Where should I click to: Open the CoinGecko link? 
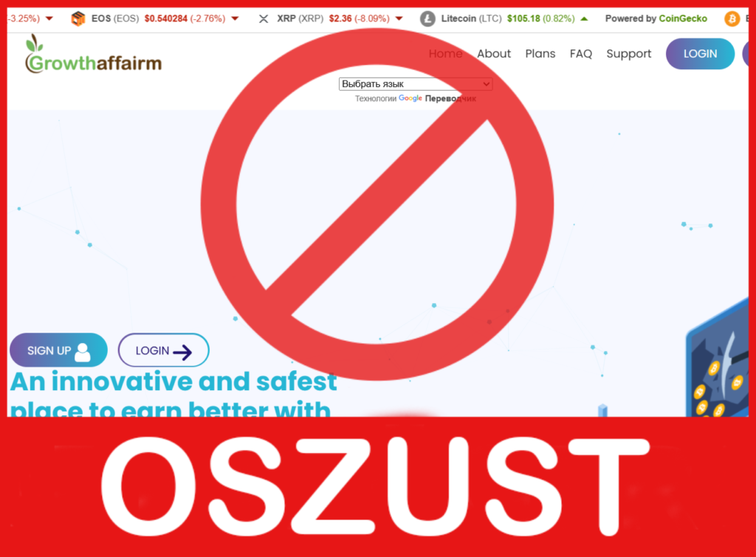(x=683, y=18)
